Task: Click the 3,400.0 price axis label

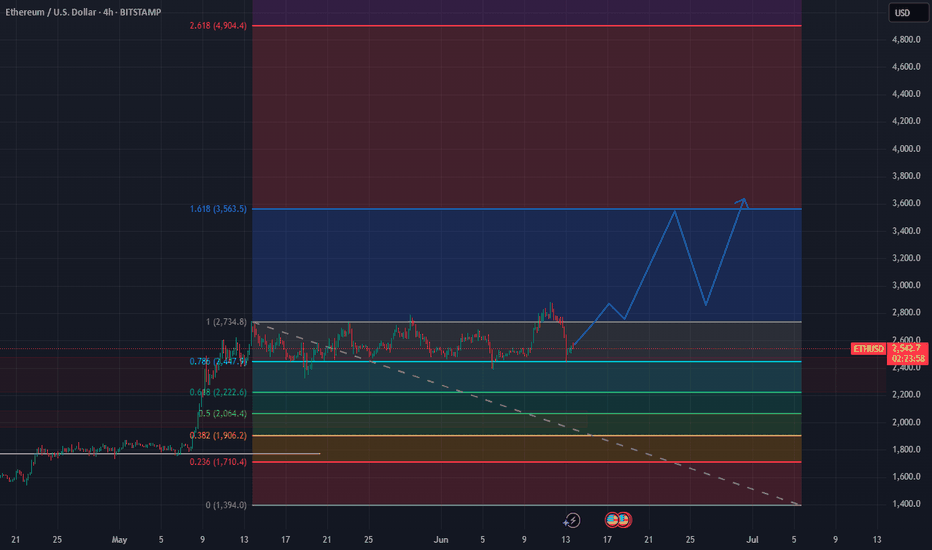Action: point(906,231)
